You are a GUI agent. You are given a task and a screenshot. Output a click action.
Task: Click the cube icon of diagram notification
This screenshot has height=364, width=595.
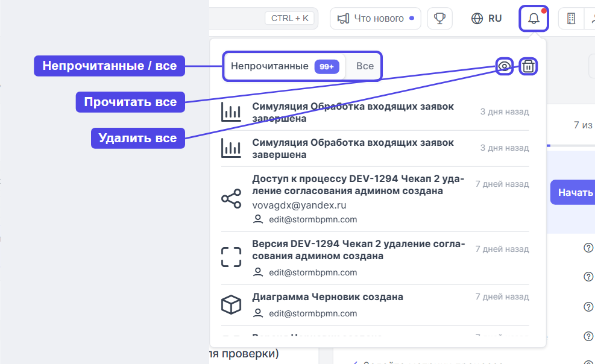(231, 304)
